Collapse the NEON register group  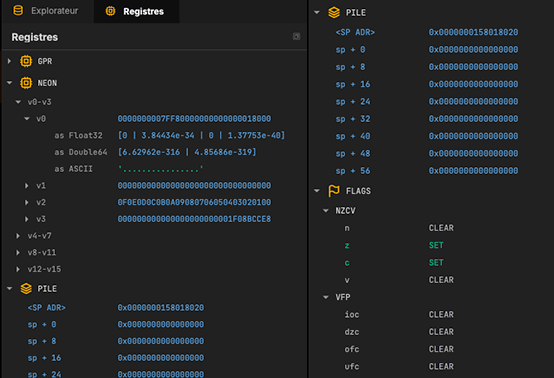click(10, 83)
